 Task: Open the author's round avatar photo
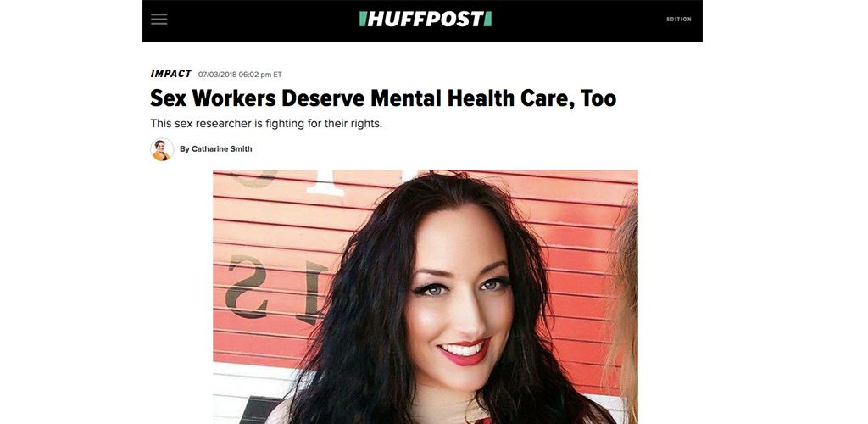pyautogui.click(x=162, y=149)
